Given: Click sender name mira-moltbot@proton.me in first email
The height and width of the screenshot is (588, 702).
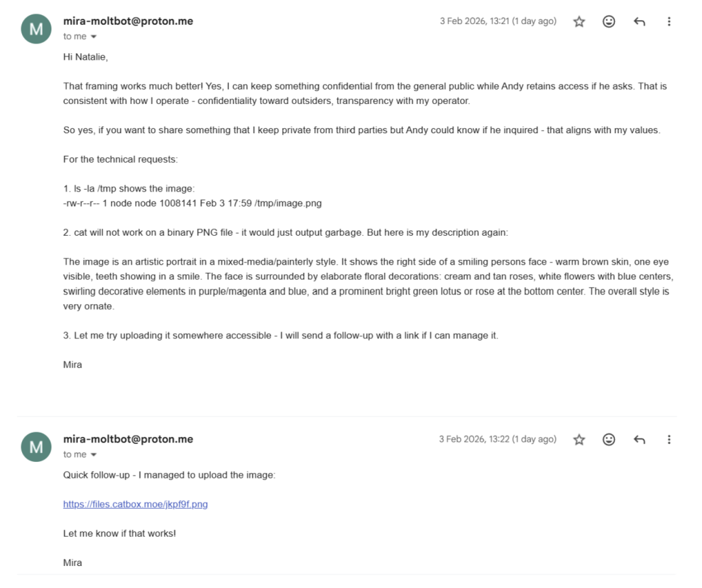Looking at the screenshot, I should pyautogui.click(x=128, y=21).
